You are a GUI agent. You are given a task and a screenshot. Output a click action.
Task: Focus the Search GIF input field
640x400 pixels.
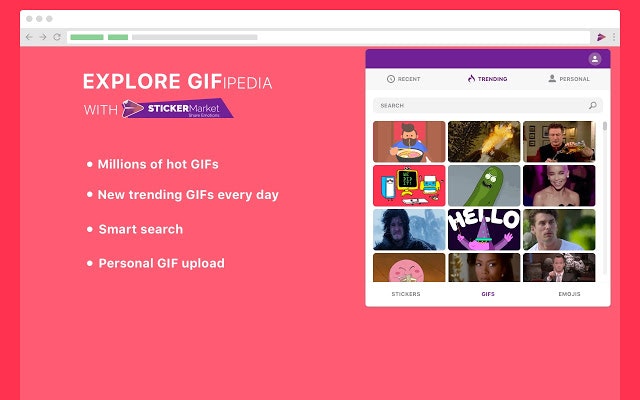point(488,105)
